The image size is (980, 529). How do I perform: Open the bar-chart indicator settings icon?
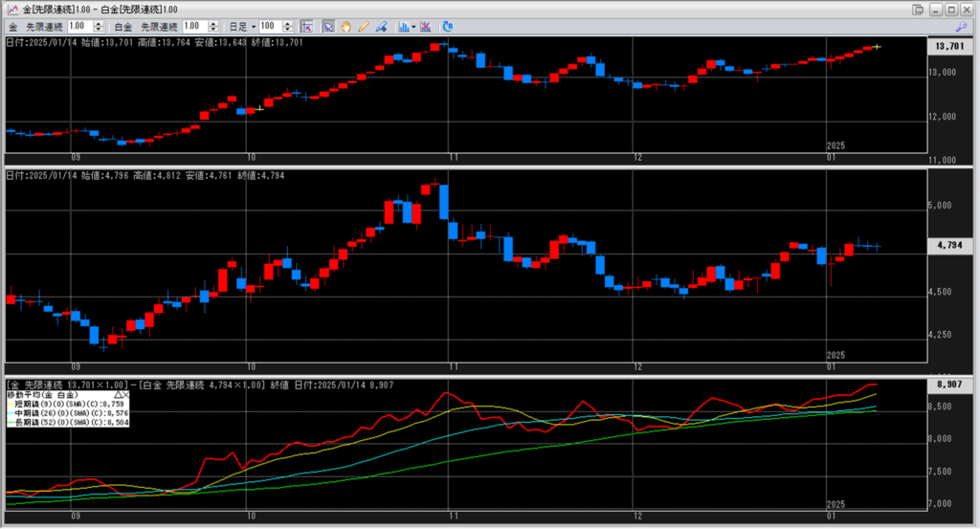404,27
